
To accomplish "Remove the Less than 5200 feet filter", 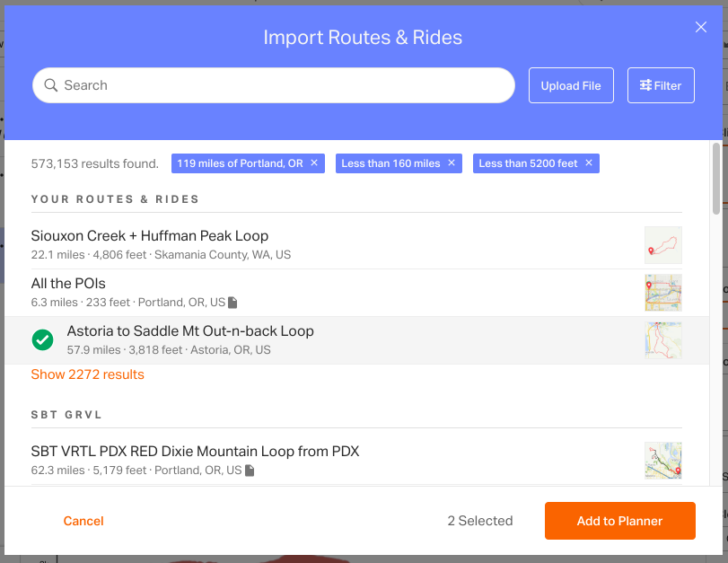I will pos(589,163).
